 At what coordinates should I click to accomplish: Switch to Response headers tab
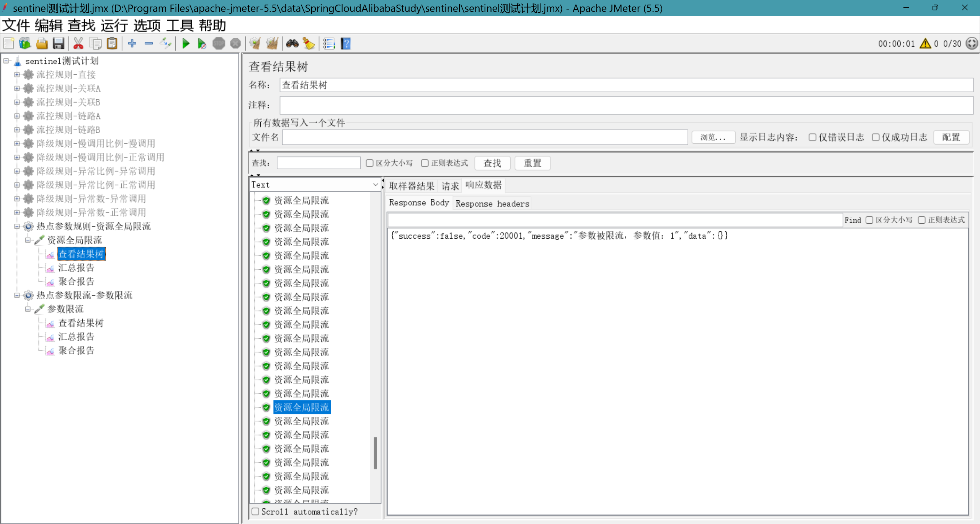pos(492,204)
